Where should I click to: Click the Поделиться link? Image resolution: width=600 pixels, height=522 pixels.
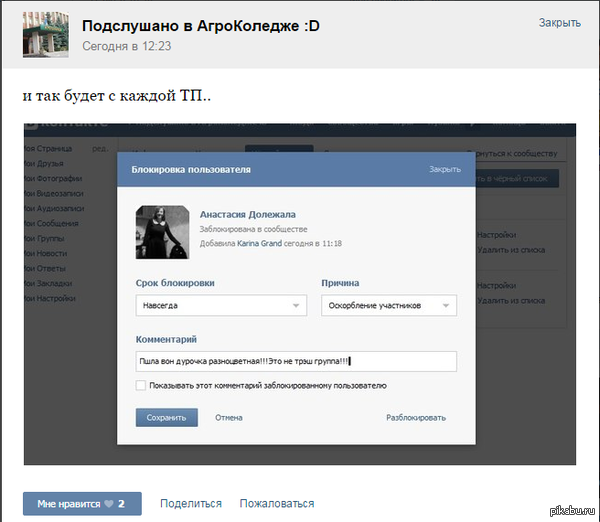tap(191, 504)
